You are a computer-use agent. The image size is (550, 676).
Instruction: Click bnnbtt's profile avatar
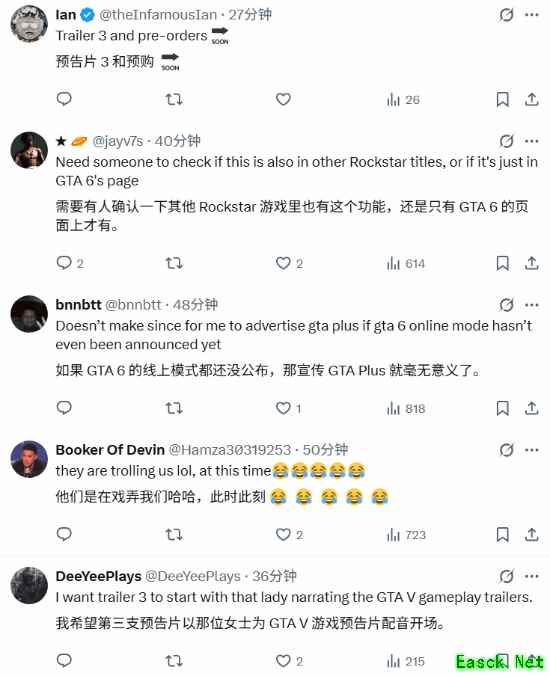point(29,313)
